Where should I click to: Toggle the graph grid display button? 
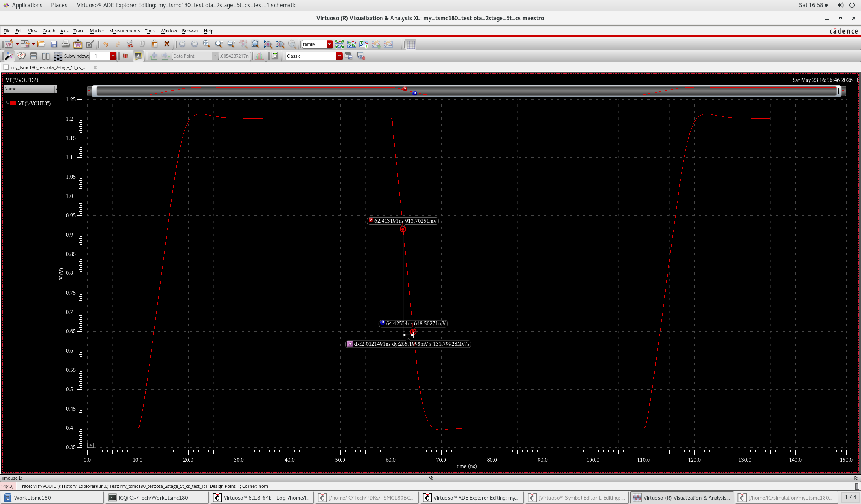(x=411, y=44)
